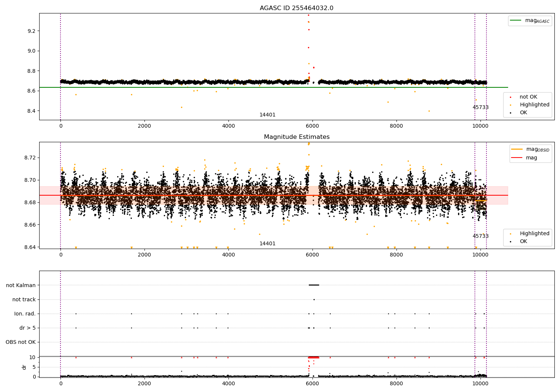560x392 pixels.
Task: Click the 'AGASC ID 255464032.0' plot title
Action: tap(296, 8)
